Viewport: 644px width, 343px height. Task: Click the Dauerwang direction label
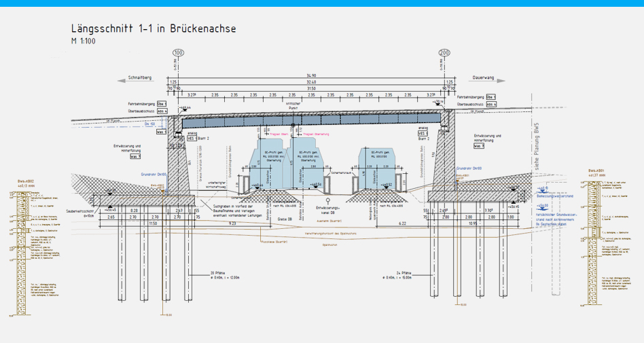(x=484, y=77)
